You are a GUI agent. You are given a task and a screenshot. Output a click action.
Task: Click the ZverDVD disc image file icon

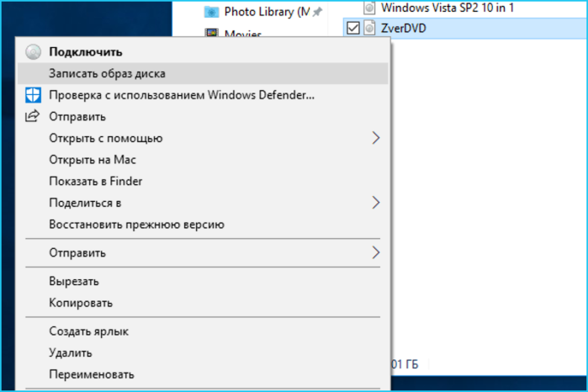pyautogui.click(x=369, y=28)
